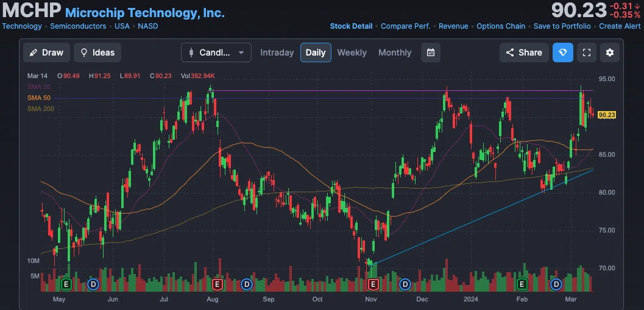
Task: Click the dividend D marker before September
Action: 246,284
